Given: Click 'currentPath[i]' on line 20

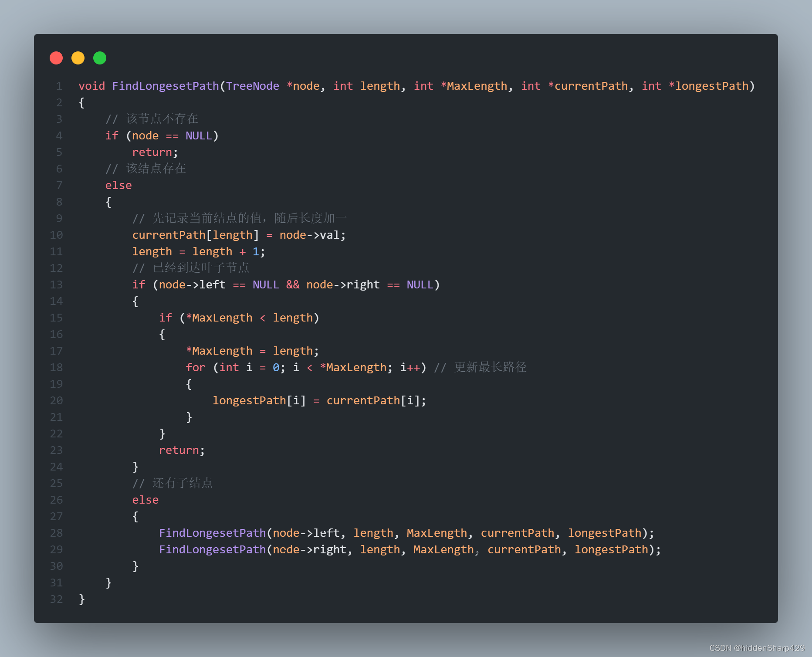Looking at the screenshot, I should coord(373,400).
